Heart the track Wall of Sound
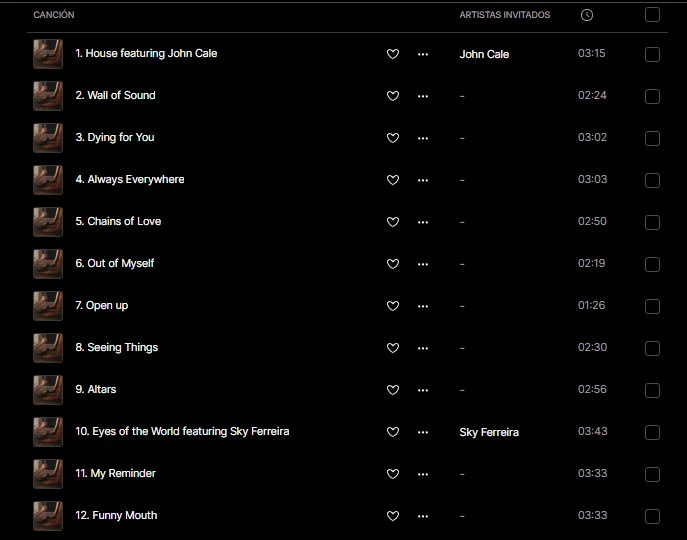Image resolution: width=687 pixels, height=540 pixels. [x=393, y=96]
